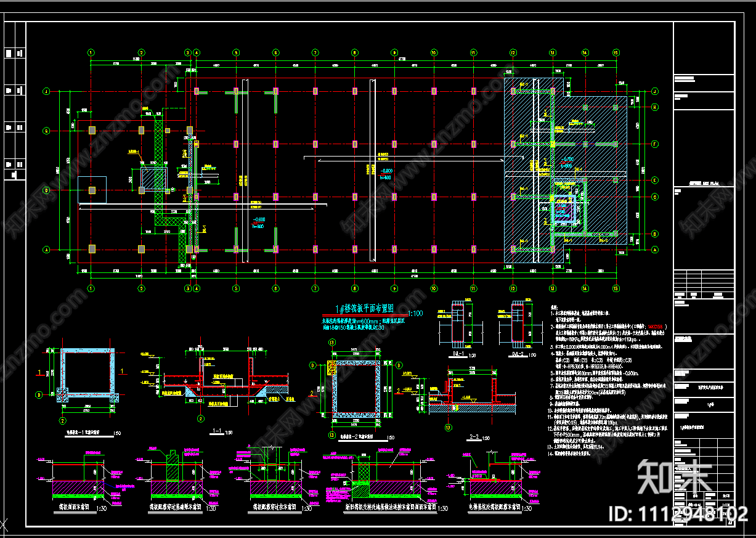Click the 2-2 section label
This screenshot has height=538, width=756.
coord(474,438)
